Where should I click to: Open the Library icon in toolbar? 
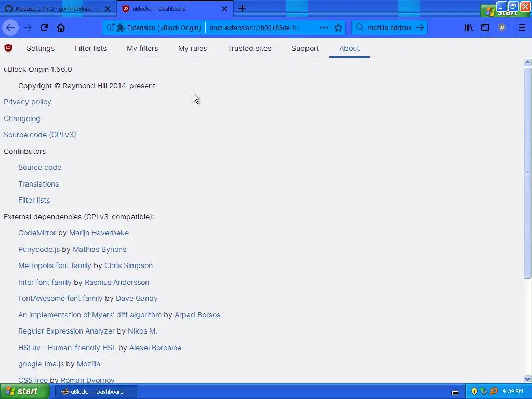point(469,28)
